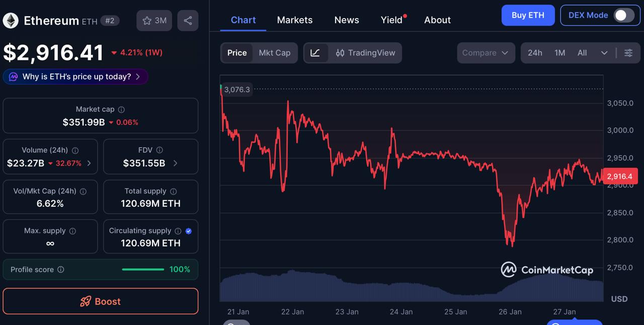
Task: Click the Buy ETH button
Action: [x=528, y=15]
